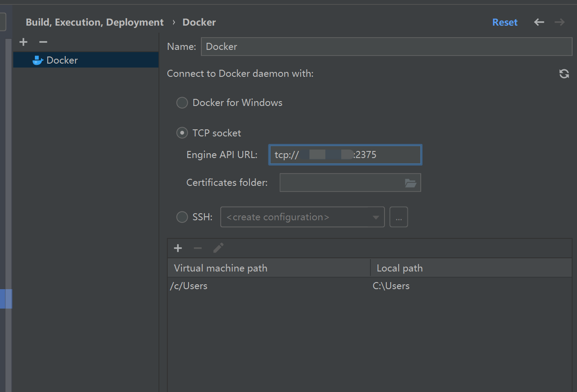Open SSH configurations with the ellipsis button

pos(399,217)
